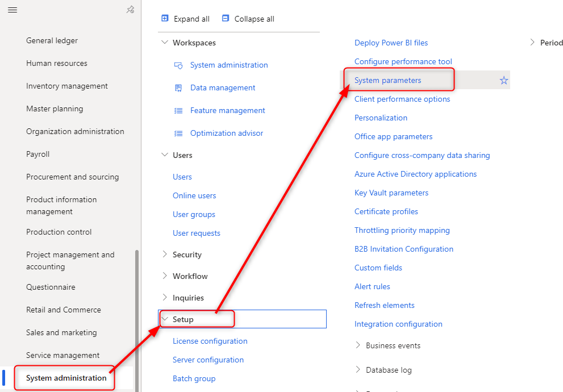Click the Collapse all minus icon
This screenshot has height=392, width=563.
pyautogui.click(x=226, y=18)
